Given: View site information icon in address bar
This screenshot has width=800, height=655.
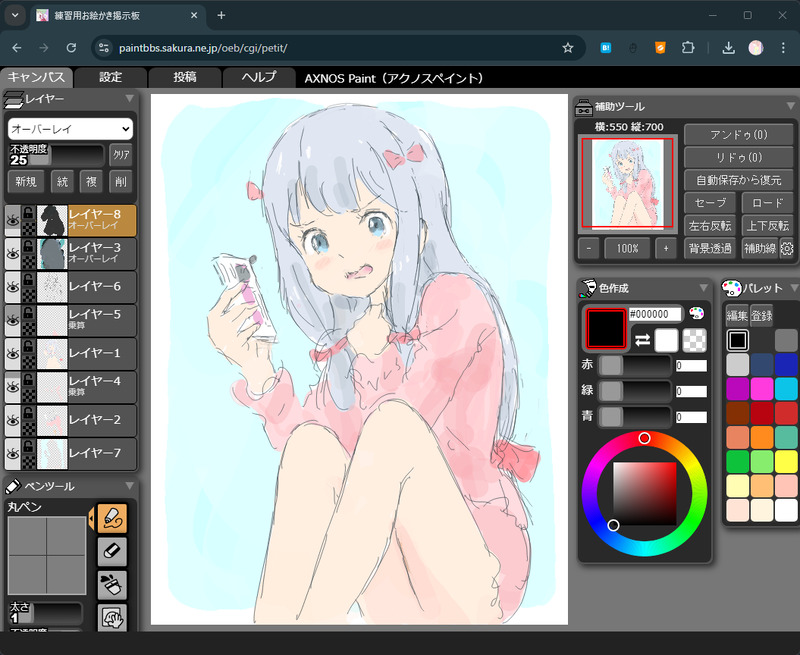Looking at the screenshot, I should point(104,48).
